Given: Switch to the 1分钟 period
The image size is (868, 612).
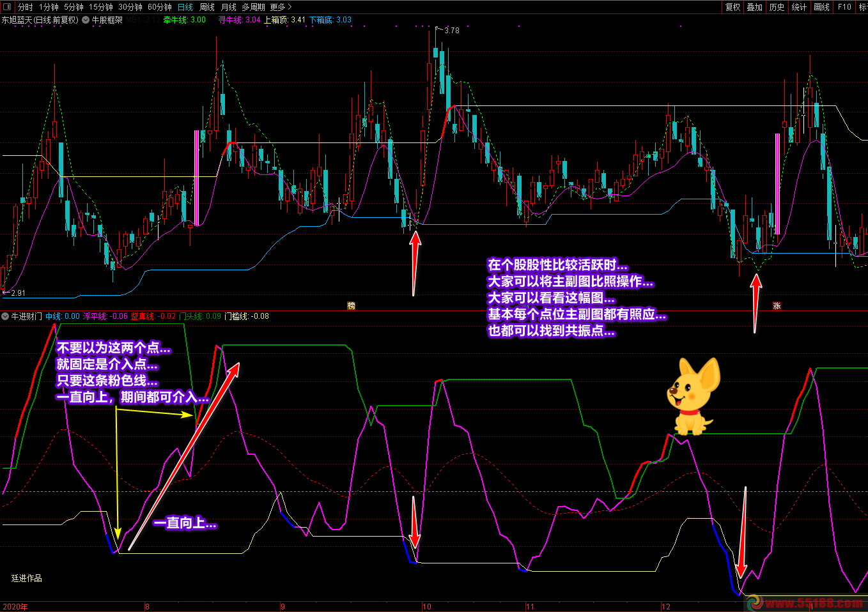Looking at the screenshot, I should [49, 7].
